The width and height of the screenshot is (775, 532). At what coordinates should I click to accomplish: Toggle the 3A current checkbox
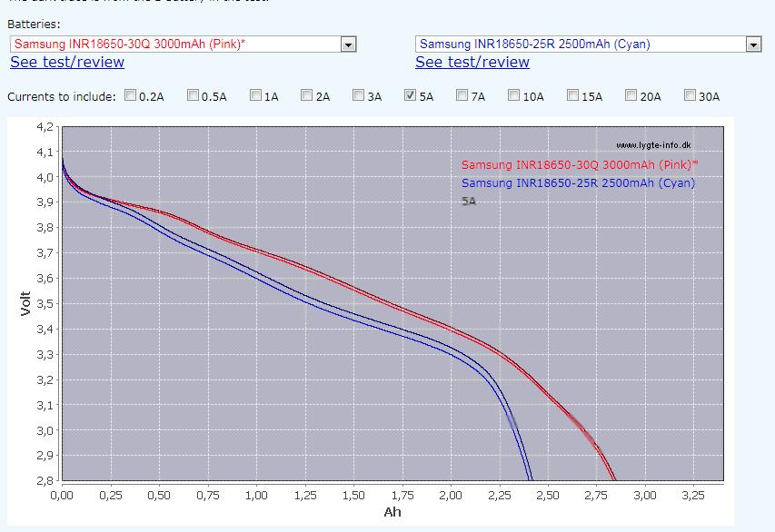[x=359, y=95]
